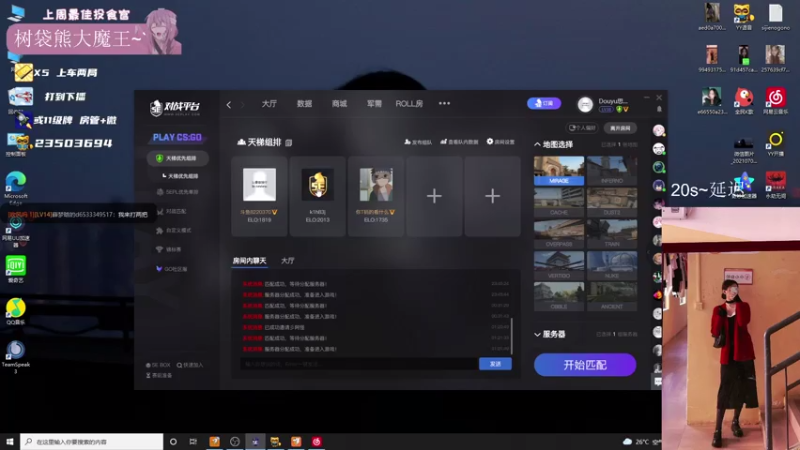800x450 pixels.
Task: Click the last empty plus player slot
Action: coord(492,196)
